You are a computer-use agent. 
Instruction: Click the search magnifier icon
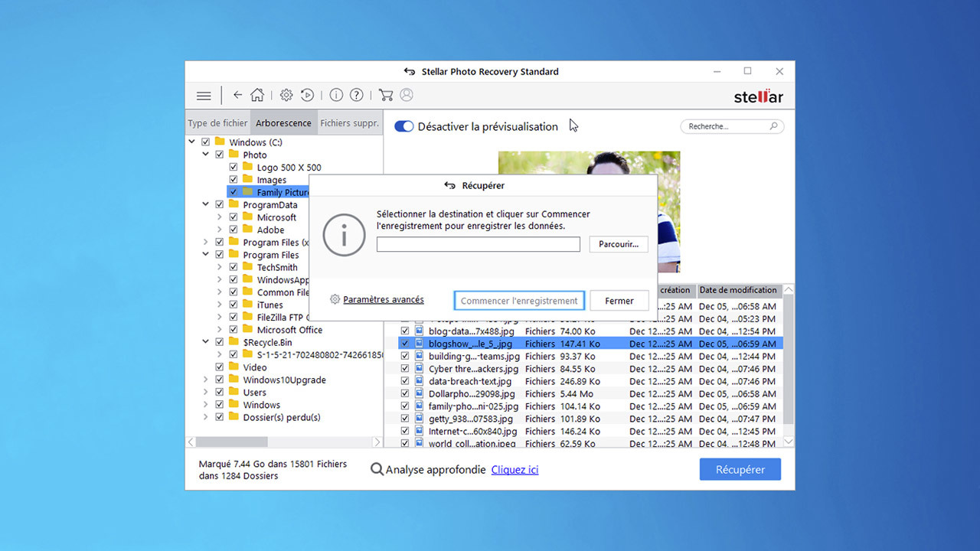[x=773, y=126]
